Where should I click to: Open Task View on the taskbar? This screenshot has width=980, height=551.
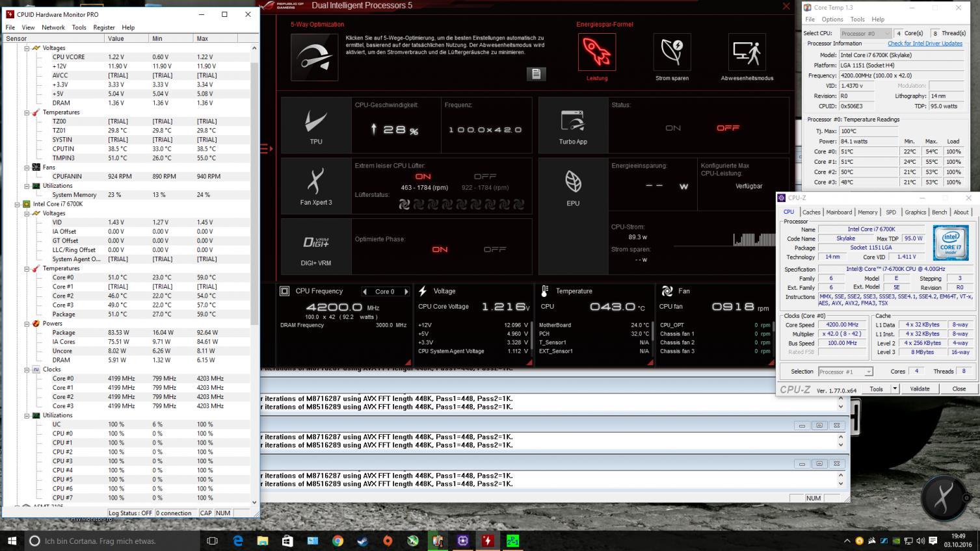212,541
